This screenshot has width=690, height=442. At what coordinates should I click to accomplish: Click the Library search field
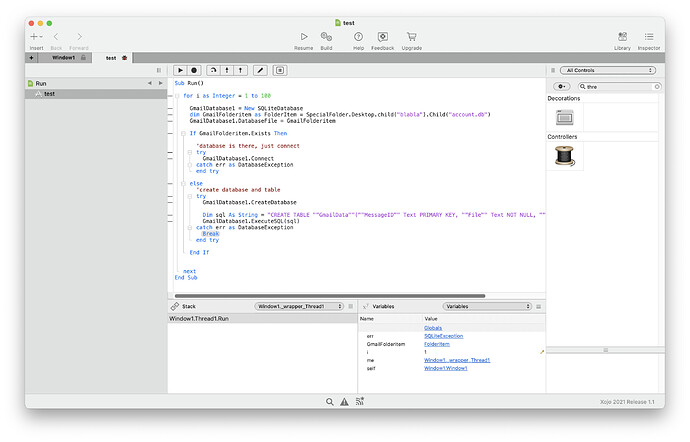point(619,87)
